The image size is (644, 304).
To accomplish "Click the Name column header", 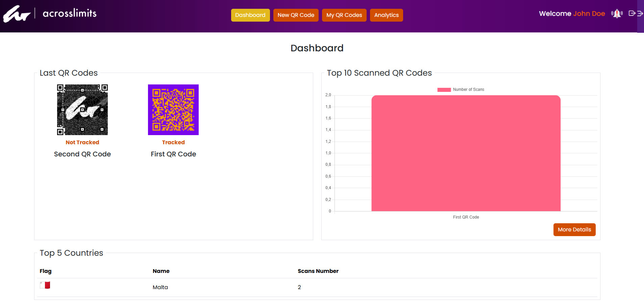I will click(161, 271).
